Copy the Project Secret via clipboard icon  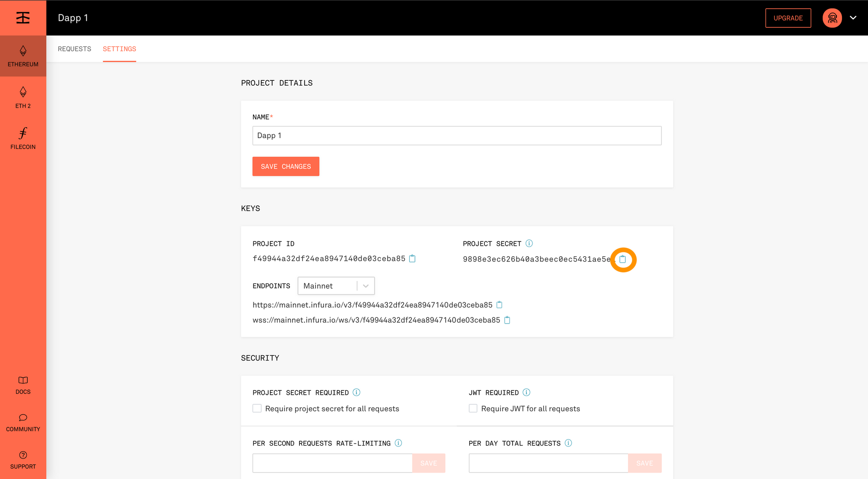622,259
